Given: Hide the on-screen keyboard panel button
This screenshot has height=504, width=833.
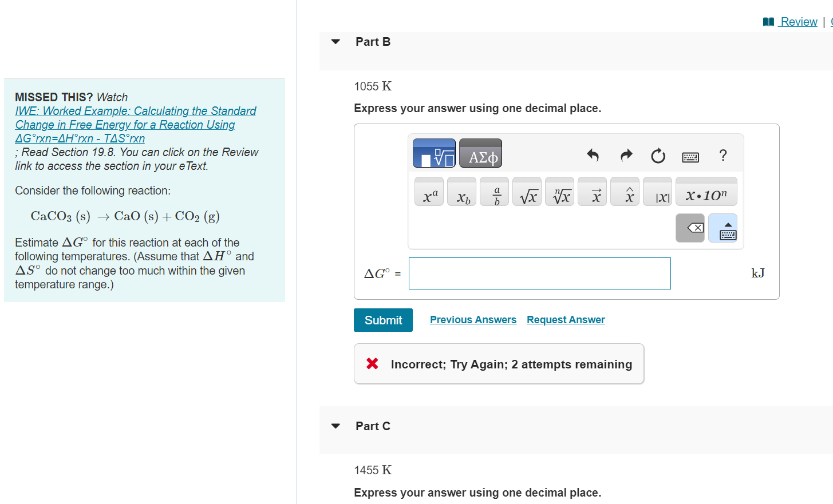Looking at the screenshot, I should [x=723, y=228].
